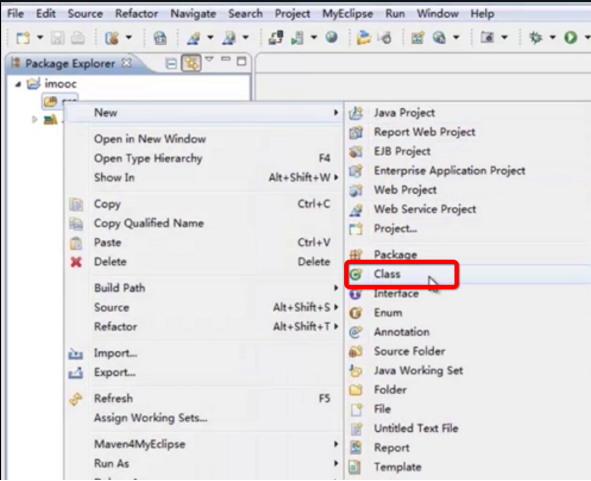Select Web Service Project icon
This screenshot has height=481, width=591.
356,210
